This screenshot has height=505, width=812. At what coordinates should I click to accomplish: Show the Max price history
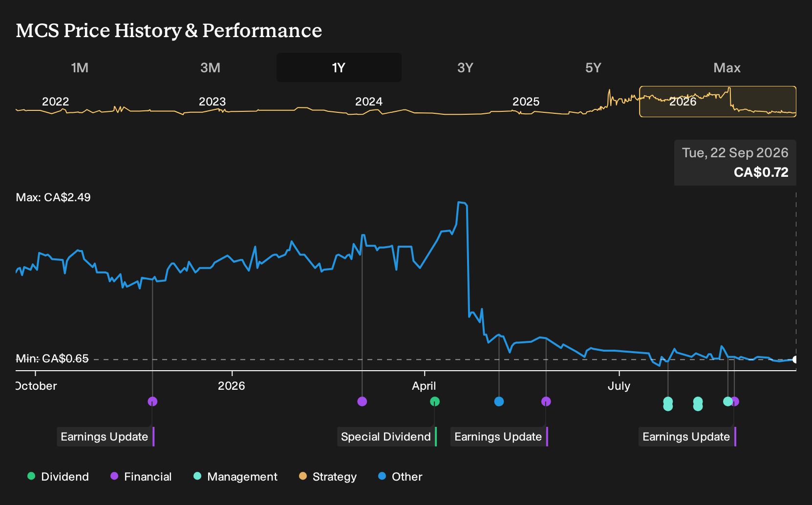pyautogui.click(x=727, y=67)
